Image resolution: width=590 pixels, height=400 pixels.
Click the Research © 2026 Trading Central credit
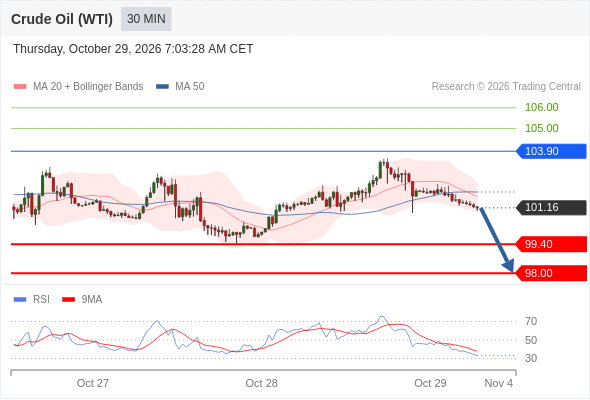coord(506,87)
